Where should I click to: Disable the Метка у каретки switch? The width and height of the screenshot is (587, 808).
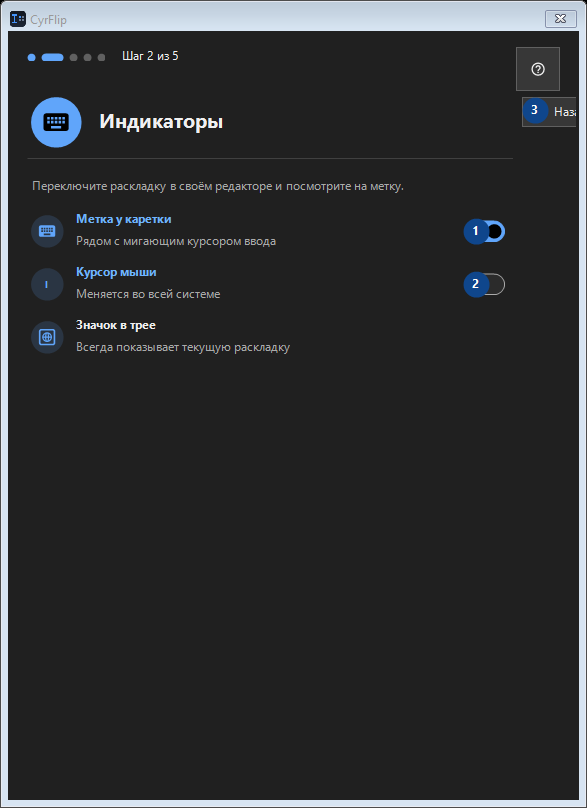pyautogui.click(x=484, y=231)
